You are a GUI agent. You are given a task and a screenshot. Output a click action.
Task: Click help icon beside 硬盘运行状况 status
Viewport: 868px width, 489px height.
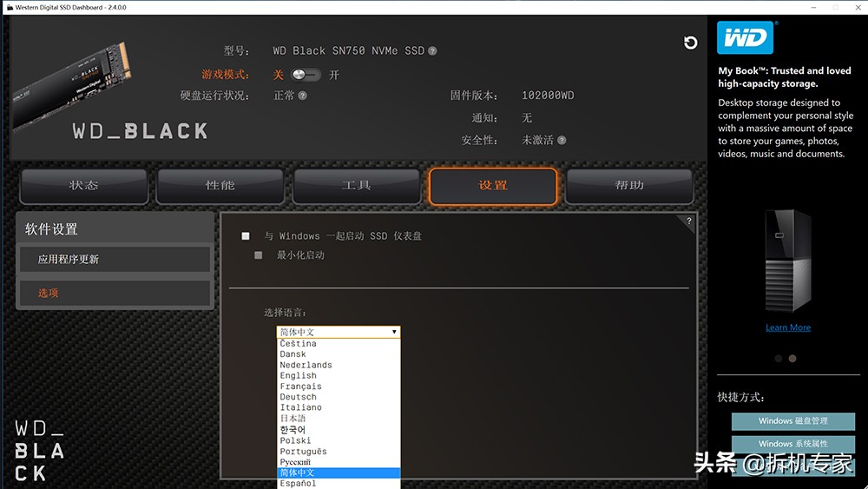click(x=303, y=96)
